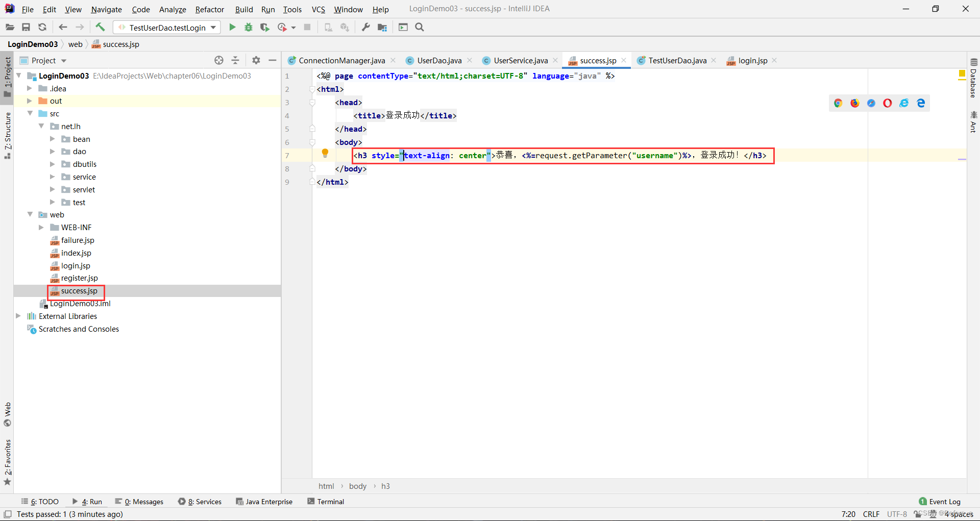980x521 pixels.
Task: Run the project in Chrome browser
Action: (838, 103)
